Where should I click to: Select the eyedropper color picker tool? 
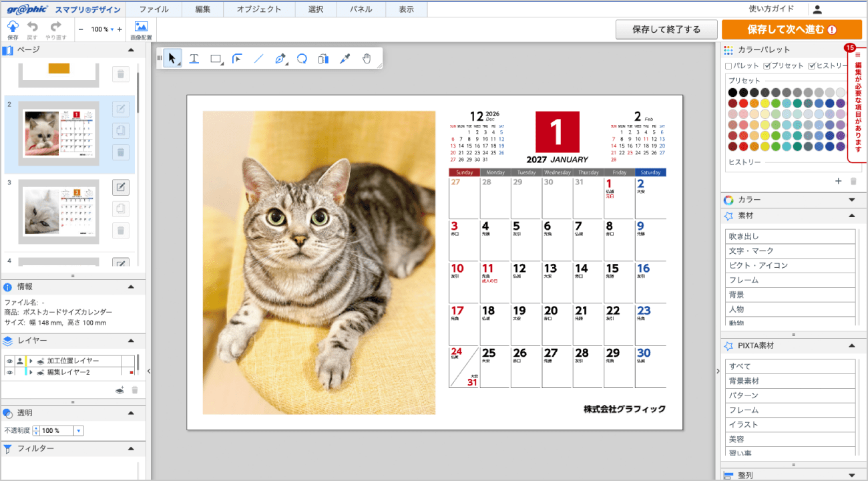pos(345,59)
